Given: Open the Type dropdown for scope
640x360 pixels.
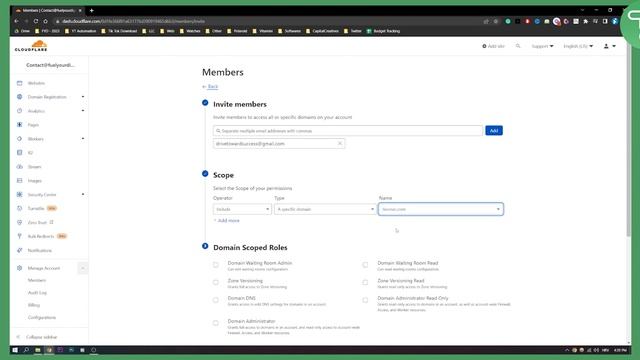Looking at the screenshot, I should [x=325, y=209].
